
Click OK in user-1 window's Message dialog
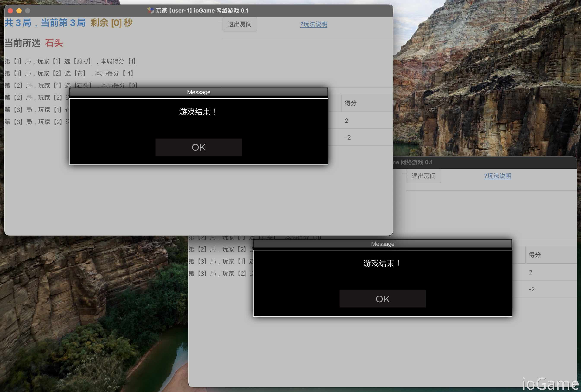click(x=198, y=147)
